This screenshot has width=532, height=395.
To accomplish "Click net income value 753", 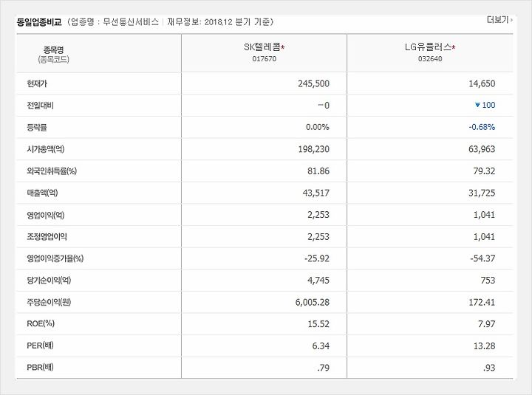I will (x=488, y=281).
